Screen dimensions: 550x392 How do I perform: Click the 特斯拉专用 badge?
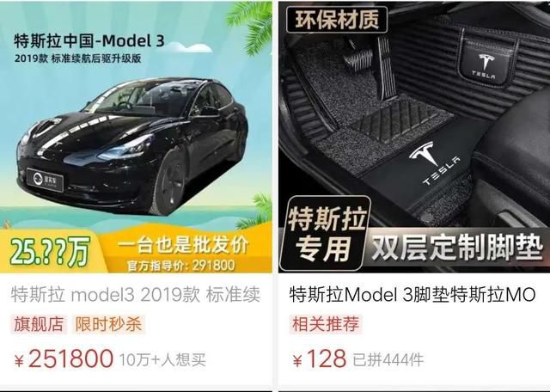pos(326,233)
